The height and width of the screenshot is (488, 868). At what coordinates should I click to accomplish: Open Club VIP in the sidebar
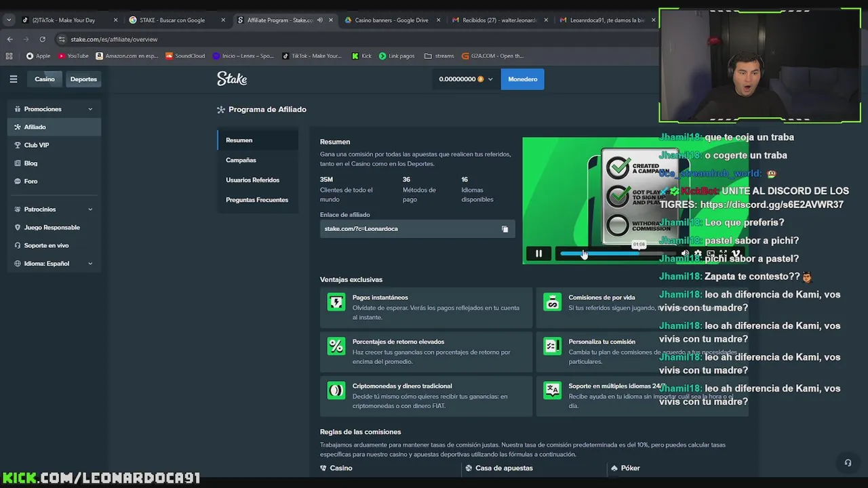pyautogui.click(x=54, y=145)
